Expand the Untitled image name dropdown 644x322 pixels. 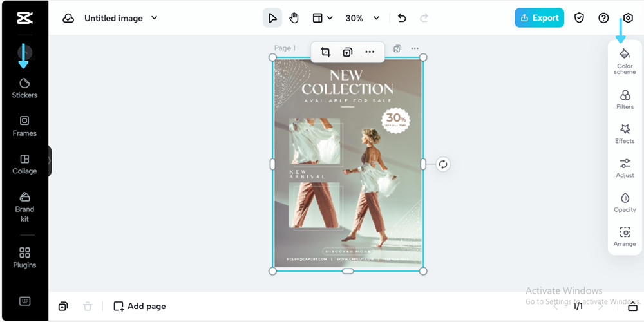click(154, 17)
